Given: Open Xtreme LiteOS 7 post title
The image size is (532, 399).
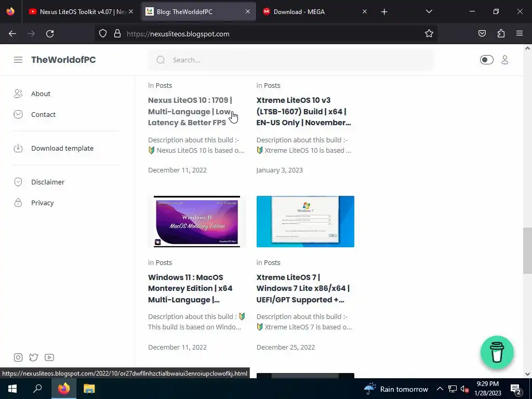Looking at the screenshot, I should click(303, 288).
